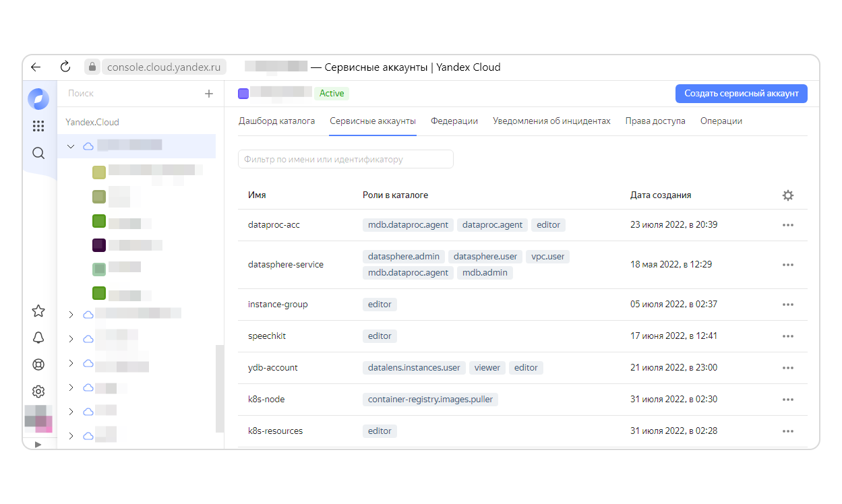The width and height of the screenshot is (842, 504).
Task: Open actions menu for datasphere-service
Action: pyautogui.click(x=787, y=265)
